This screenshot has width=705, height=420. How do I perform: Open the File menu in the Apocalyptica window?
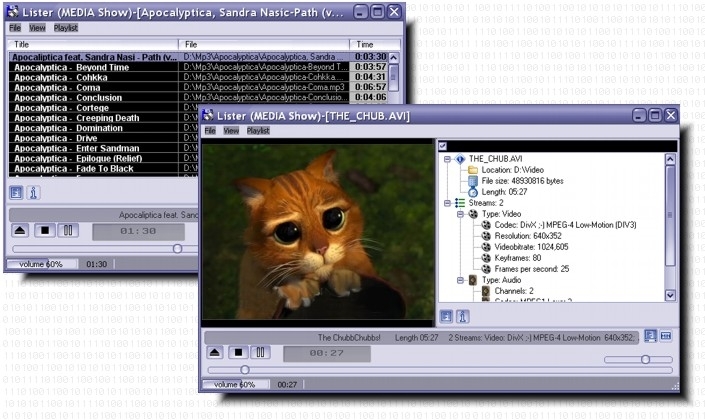15,28
